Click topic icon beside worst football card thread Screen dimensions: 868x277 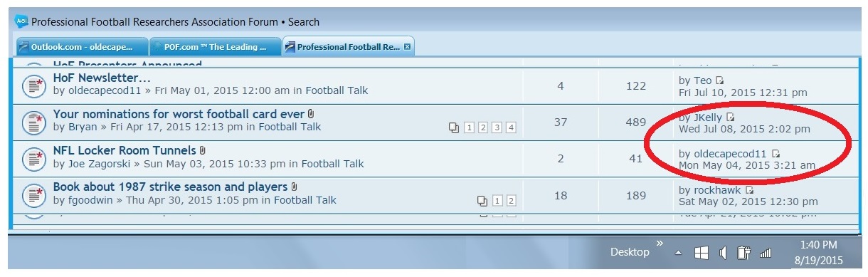pos(33,122)
